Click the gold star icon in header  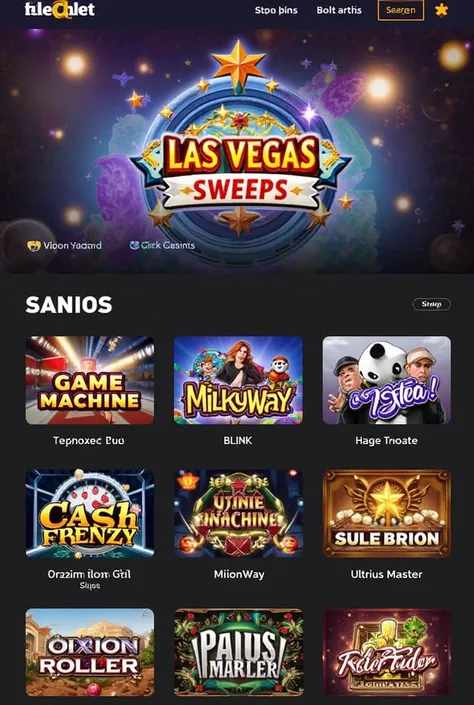(x=442, y=10)
